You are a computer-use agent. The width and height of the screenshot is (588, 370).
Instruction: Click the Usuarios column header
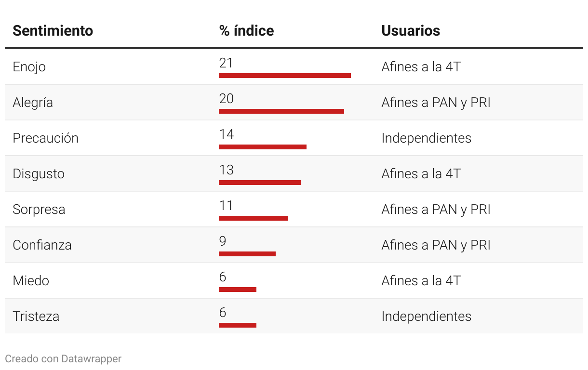[411, 30]
